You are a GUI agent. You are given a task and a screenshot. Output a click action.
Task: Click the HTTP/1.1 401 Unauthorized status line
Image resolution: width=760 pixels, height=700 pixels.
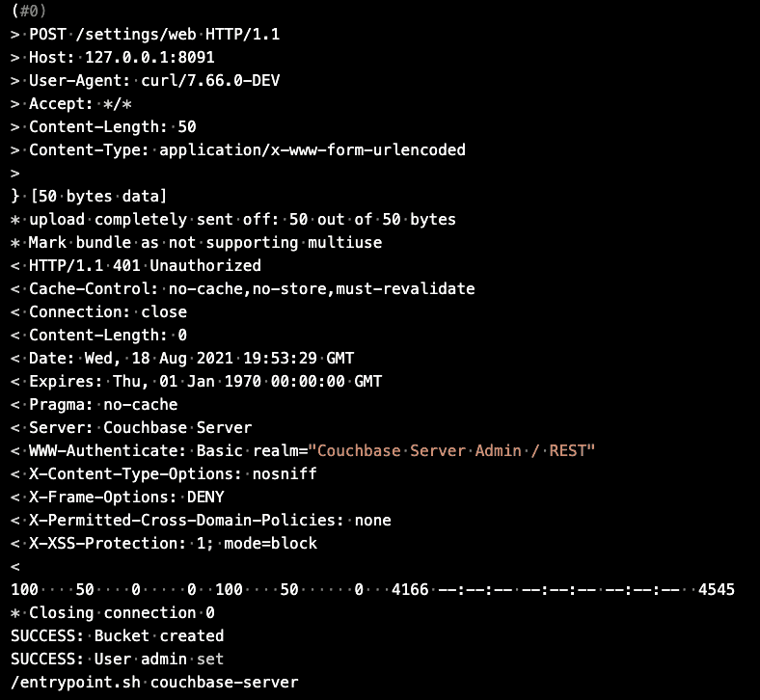pyautogui.click(x=136, y=265)
